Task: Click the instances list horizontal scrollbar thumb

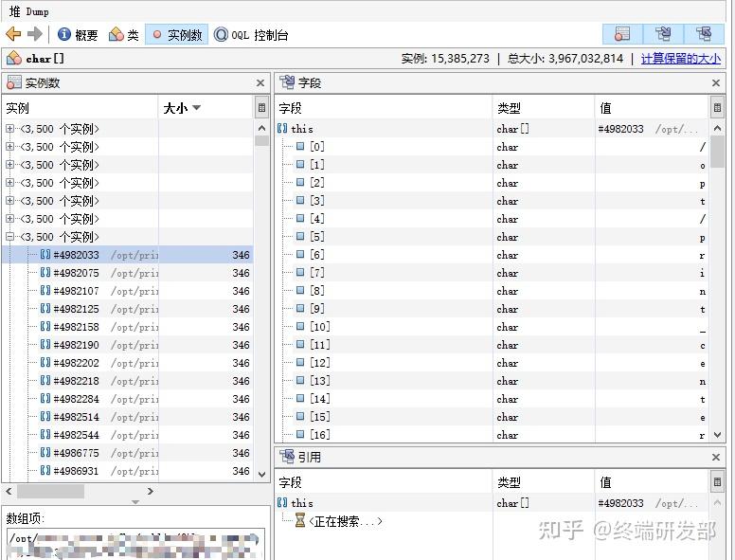Action: [x=50, y=491]
